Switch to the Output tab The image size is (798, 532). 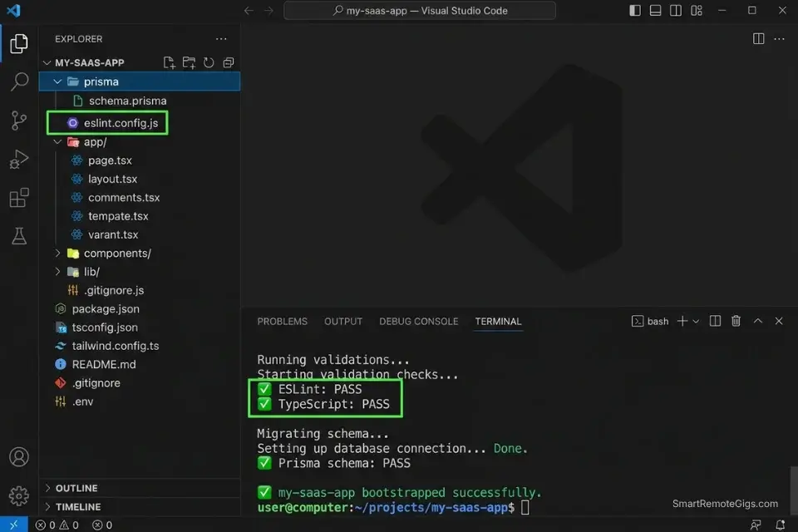(x=343, y=321)
